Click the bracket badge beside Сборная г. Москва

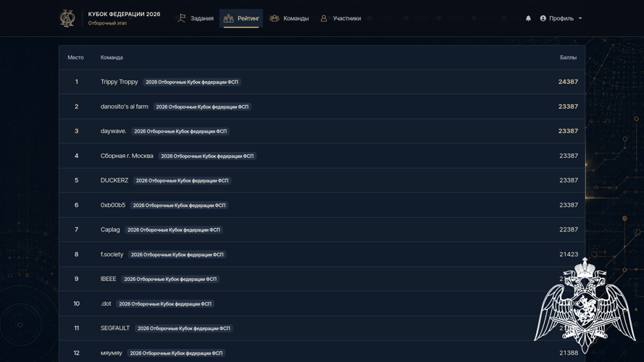pos(207,156)
